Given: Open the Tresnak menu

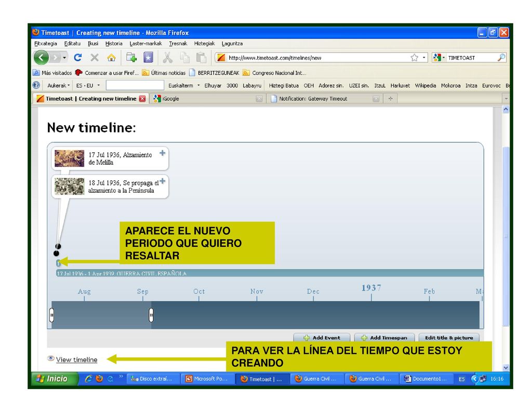Looking at the screenshot, I should click(x=178, y=44).
